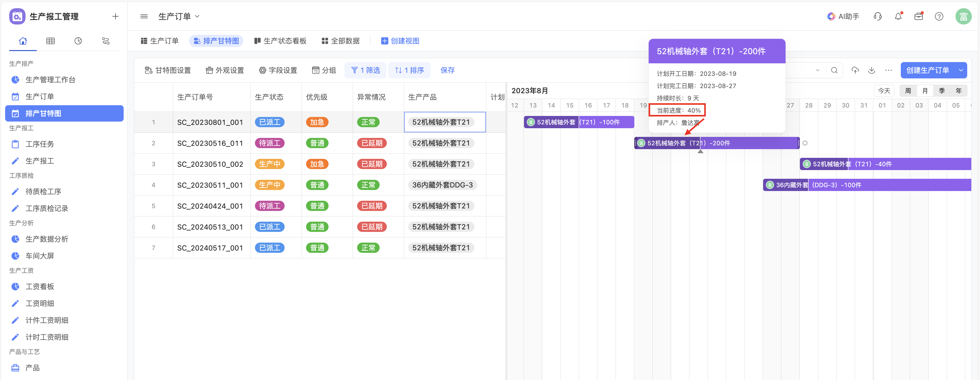The image size is (980, 380).
Task: Click the 生产中 status of SC_20230510_002
Action: pyautogui.click(x=270, y=164)
